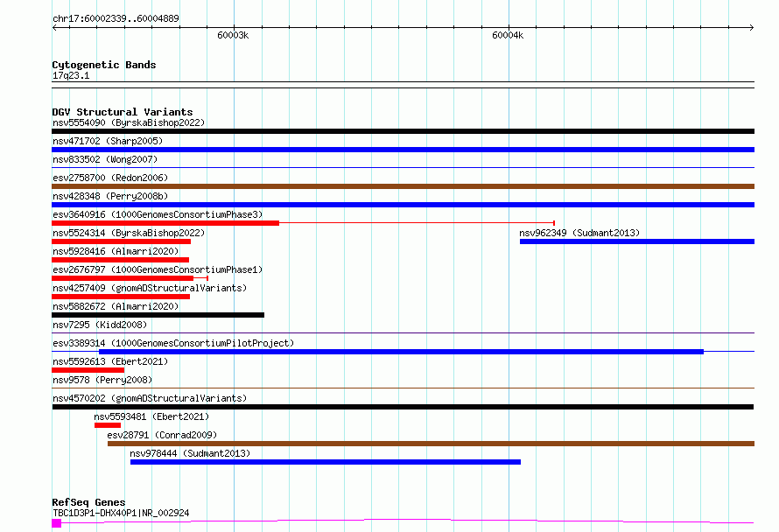The image size is (779, 532).
Task: Click the nsv9578 (Perry2008) label
Action: coord(102,380)
